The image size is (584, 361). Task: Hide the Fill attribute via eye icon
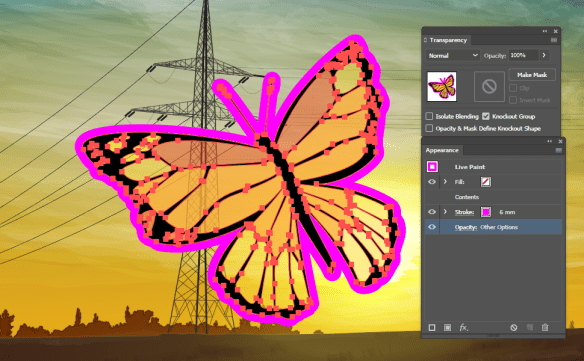432,182
